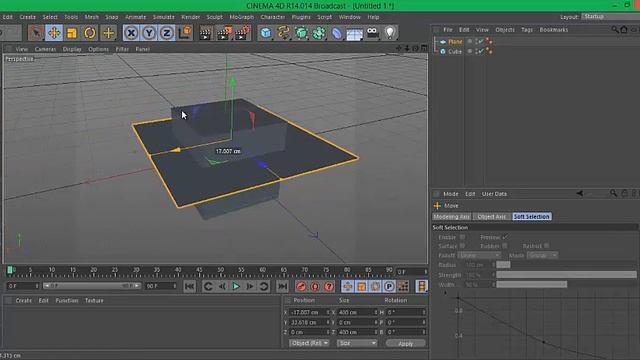The height and width of the screenshot is (360, 640).
Task: Render to Picture Viewer icon
Action: coord(224,33)
